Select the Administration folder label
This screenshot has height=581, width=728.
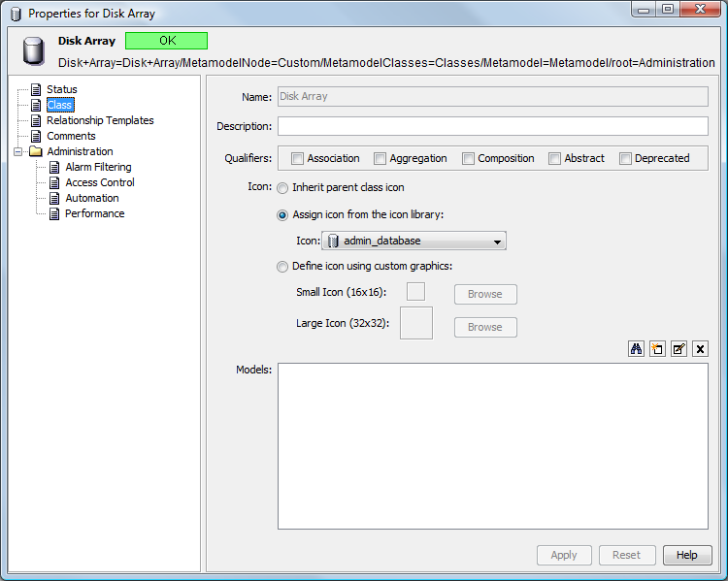click(x=80, y=151)
